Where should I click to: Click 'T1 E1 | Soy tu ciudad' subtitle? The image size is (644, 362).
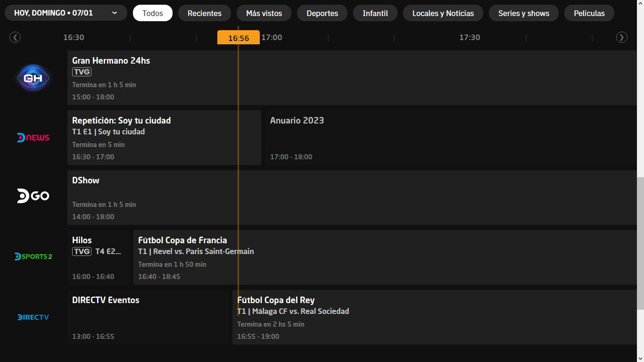click(108, 132)
